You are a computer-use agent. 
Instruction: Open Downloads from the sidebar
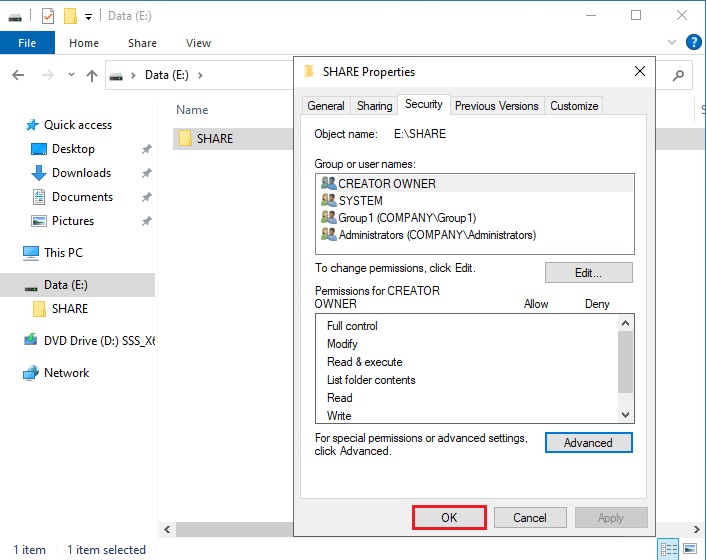point(81,173)
